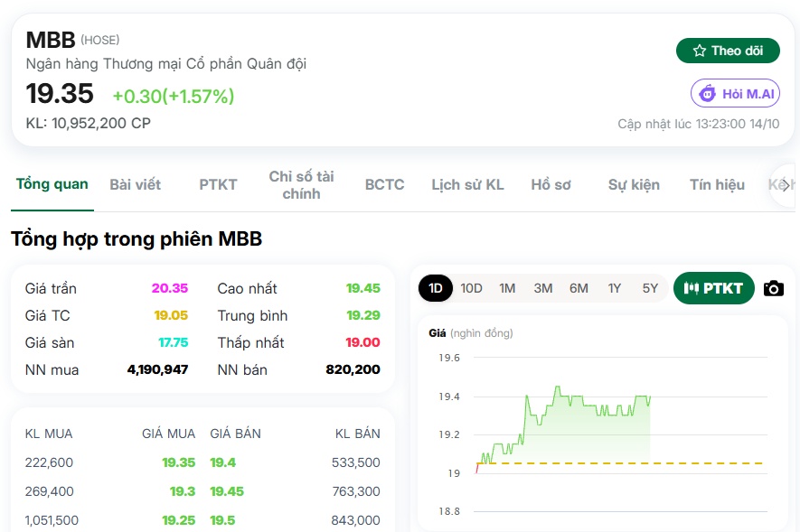
Task: Click the KL BÁN column header
Action: coord(357,434)
